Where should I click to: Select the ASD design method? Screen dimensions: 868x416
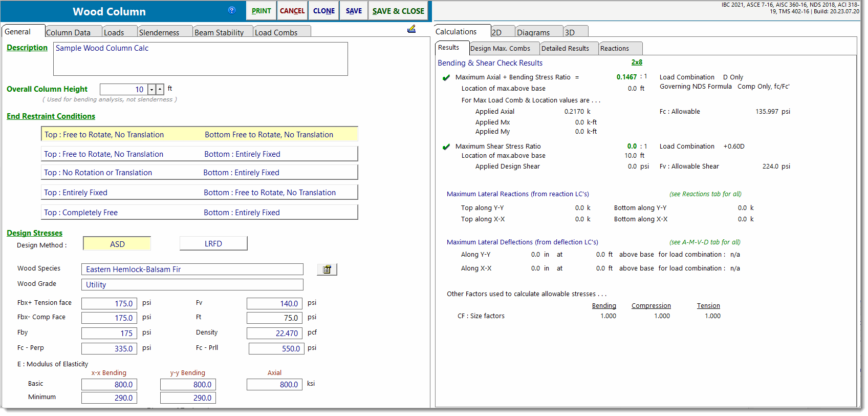117,244
